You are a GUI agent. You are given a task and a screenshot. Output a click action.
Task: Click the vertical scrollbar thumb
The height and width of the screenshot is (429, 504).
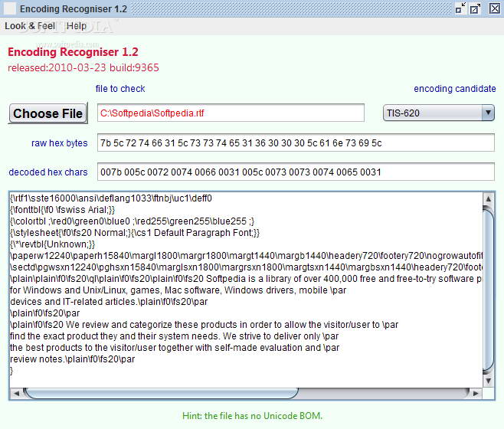pyautogui.click(x=488, y=290)
